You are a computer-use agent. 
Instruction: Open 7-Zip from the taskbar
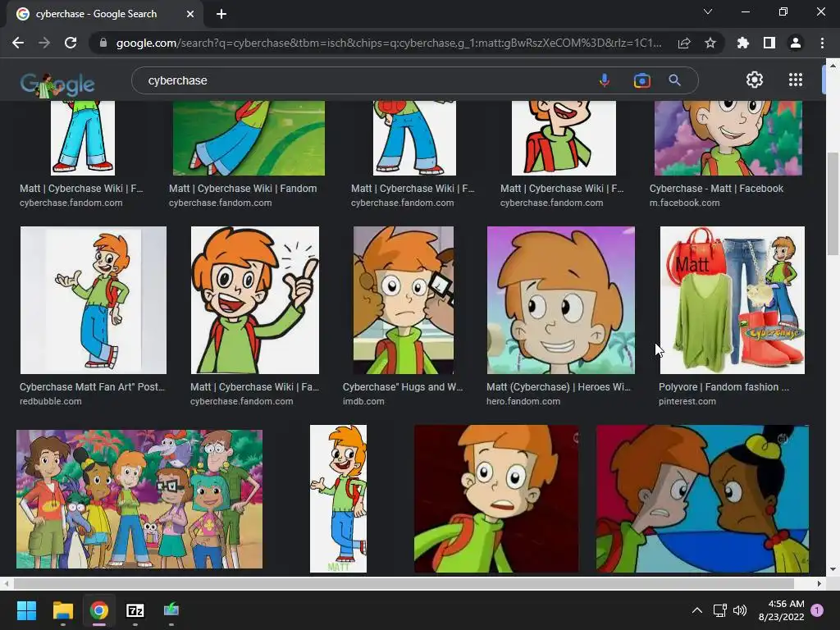(135, 610)
